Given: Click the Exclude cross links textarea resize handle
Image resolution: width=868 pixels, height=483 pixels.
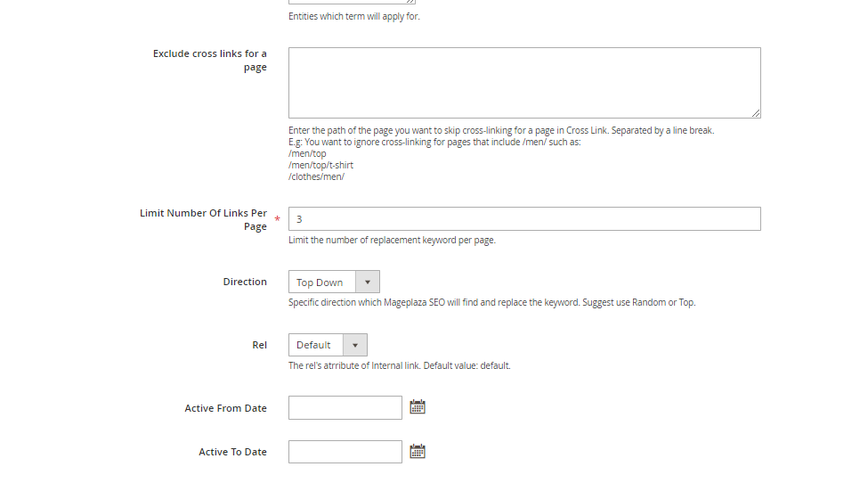Looking at the screenshot, I should tap(756, 113).
